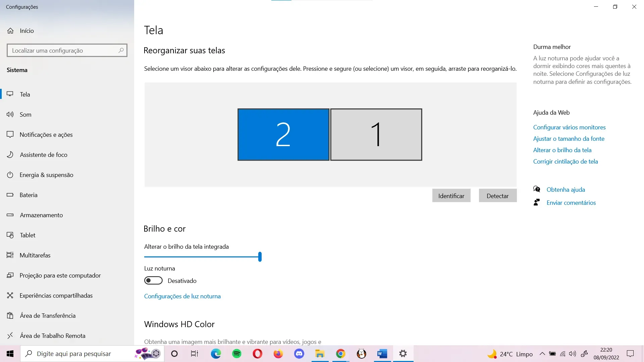Click the Detectar button
This screenshot has height=362, width=644.
(x=497, y=196)
